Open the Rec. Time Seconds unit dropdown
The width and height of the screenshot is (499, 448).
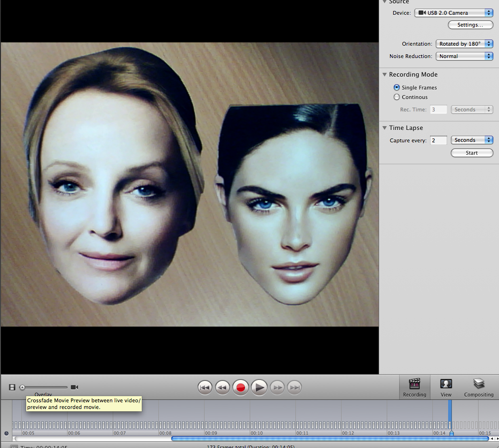(472, 110)
